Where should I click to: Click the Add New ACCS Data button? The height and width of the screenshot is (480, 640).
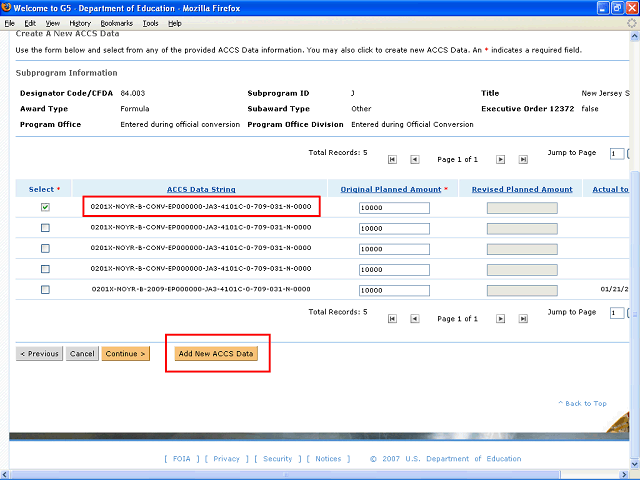click(x=216, y=354)
